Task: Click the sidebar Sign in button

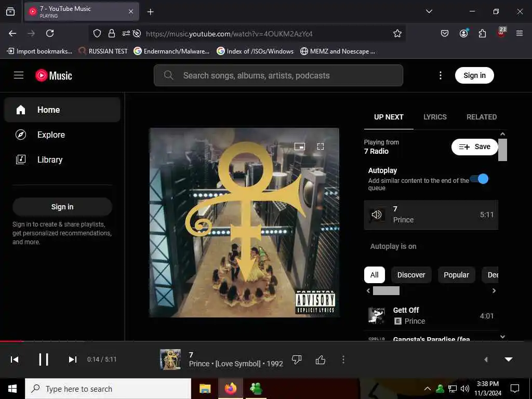Action: (62, 207)
